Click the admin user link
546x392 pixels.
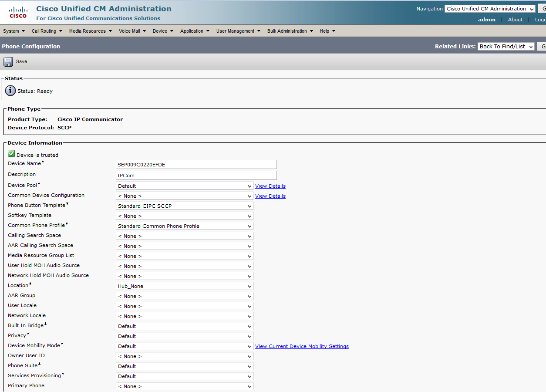coord(487,20)
